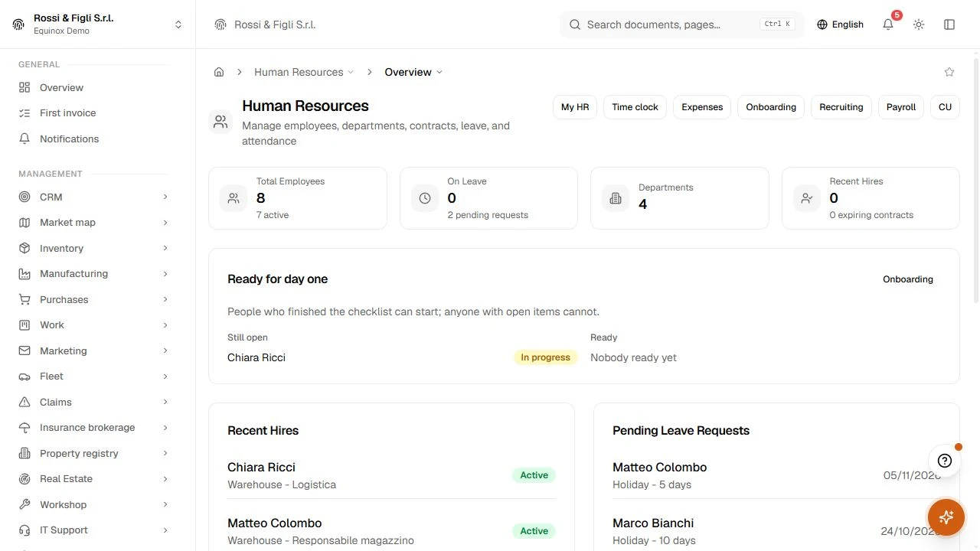Click the Purchases cart icon in the sidebar
Screen dimensions: 980x551
(x=24, y=299)
